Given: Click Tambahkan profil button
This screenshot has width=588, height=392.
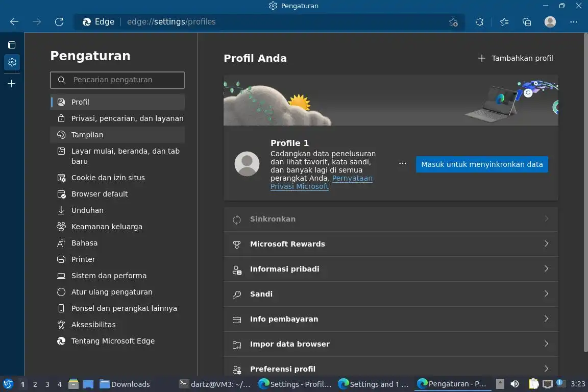Looking at the screenshot, I should click(516, 58).
